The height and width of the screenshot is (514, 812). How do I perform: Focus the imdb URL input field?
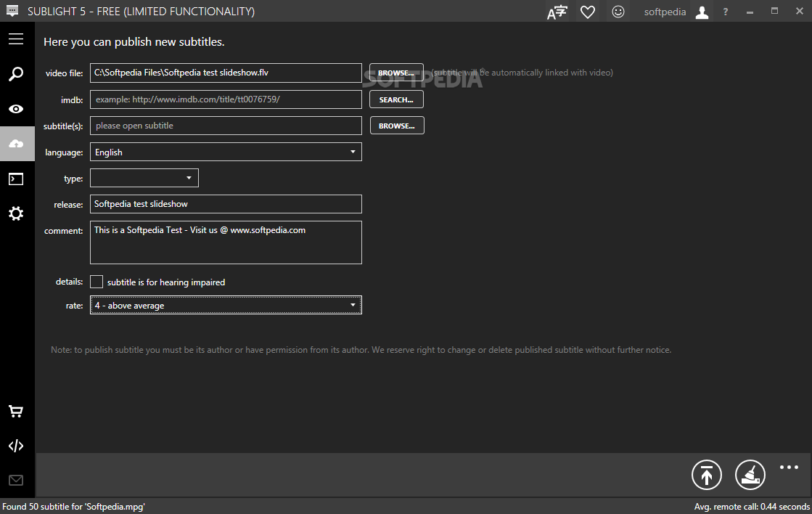click(226, 99)
